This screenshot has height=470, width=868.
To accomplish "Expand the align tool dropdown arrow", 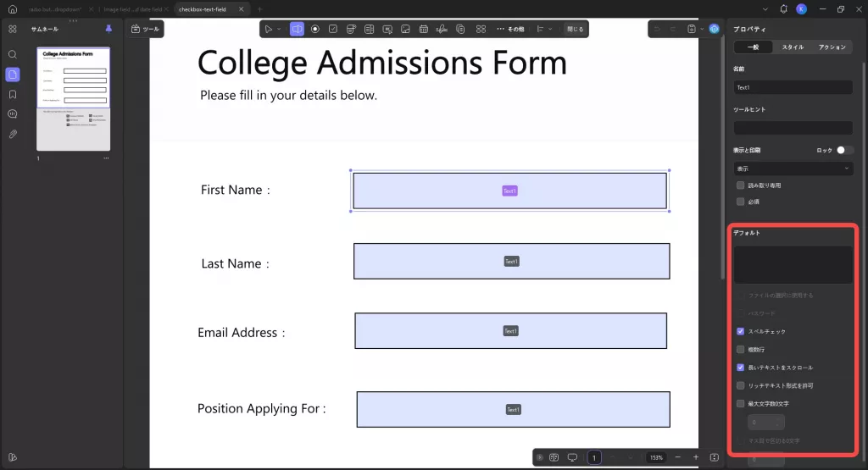I will coord(549,30).
